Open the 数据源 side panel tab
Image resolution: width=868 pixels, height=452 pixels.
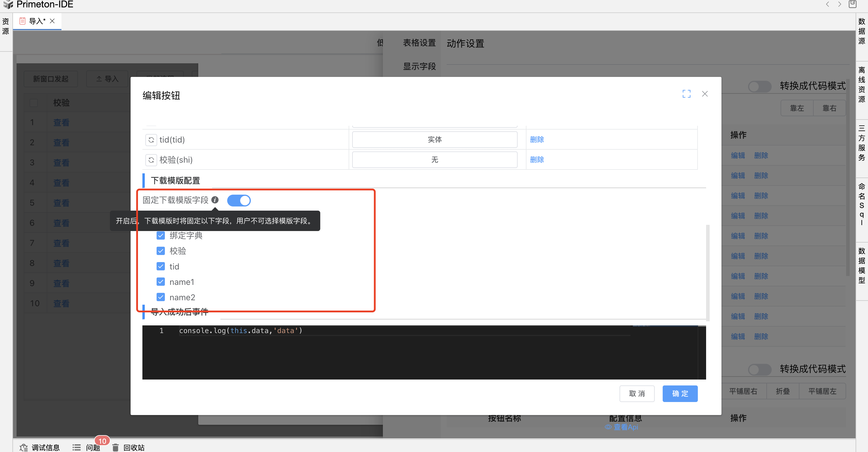pyautogui.click(x=861, y=31)
